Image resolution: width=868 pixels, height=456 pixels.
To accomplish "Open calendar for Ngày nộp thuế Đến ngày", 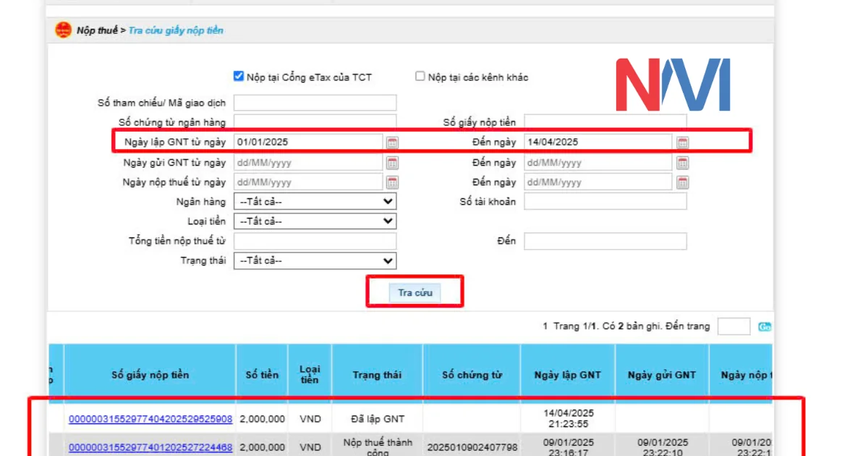I will tap(681, 182).
